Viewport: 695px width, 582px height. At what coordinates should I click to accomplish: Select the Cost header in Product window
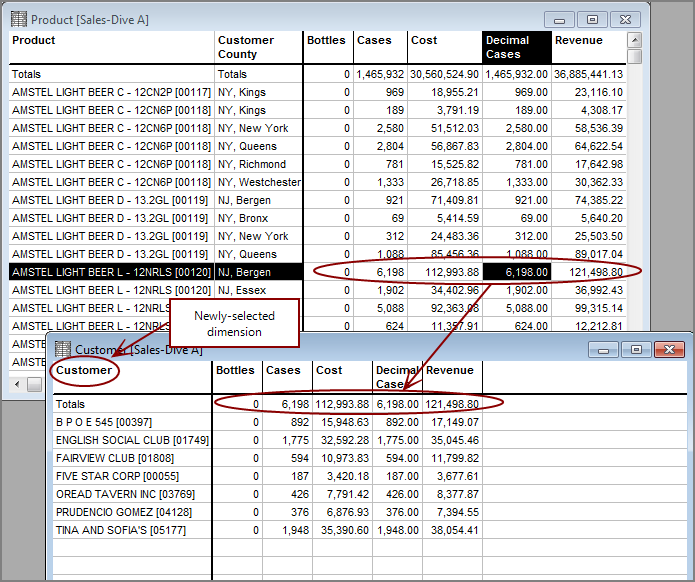(x=445, y=47)
